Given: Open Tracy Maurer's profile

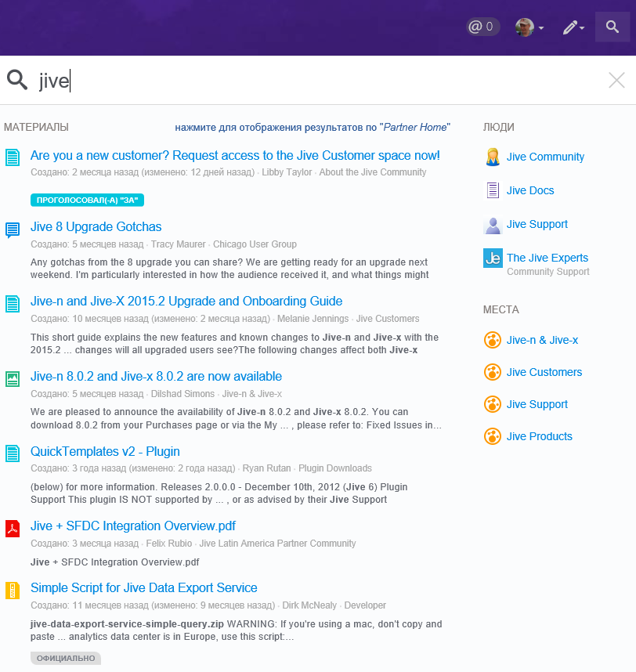Looking at the screenshot, I should click(x=178, y=244).
